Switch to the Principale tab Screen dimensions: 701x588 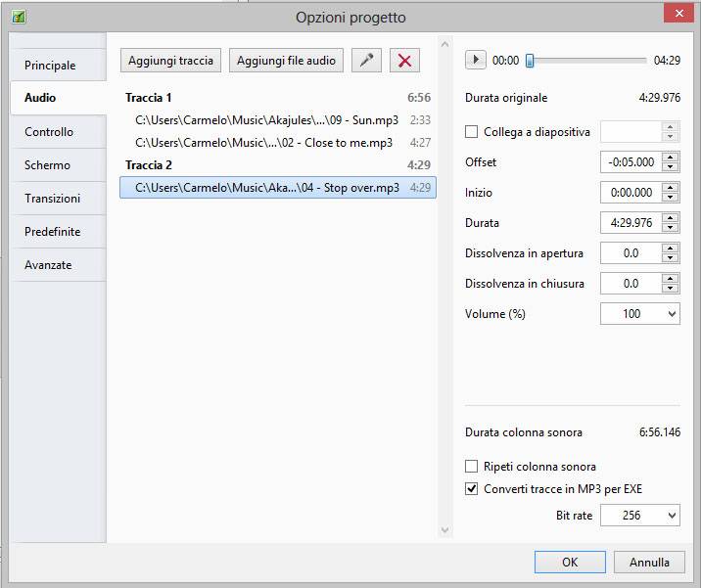click(50, 66)
